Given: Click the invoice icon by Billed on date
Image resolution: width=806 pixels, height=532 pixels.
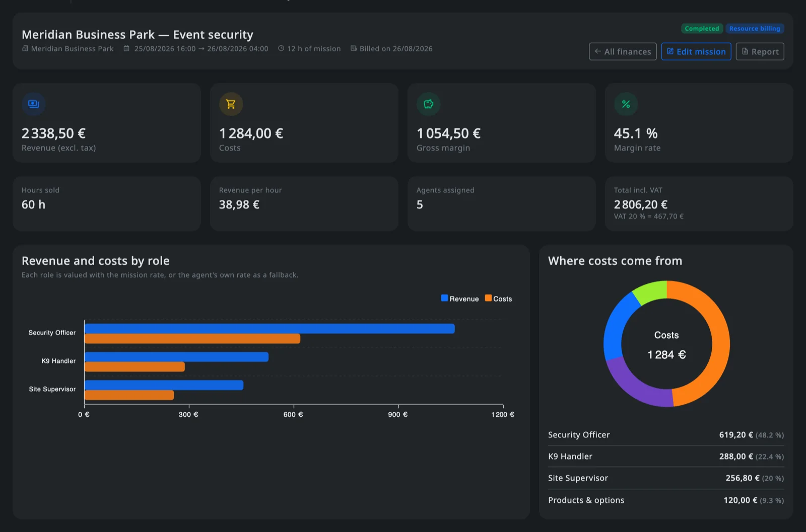Looking at the screenshot, I should point(354,49).
